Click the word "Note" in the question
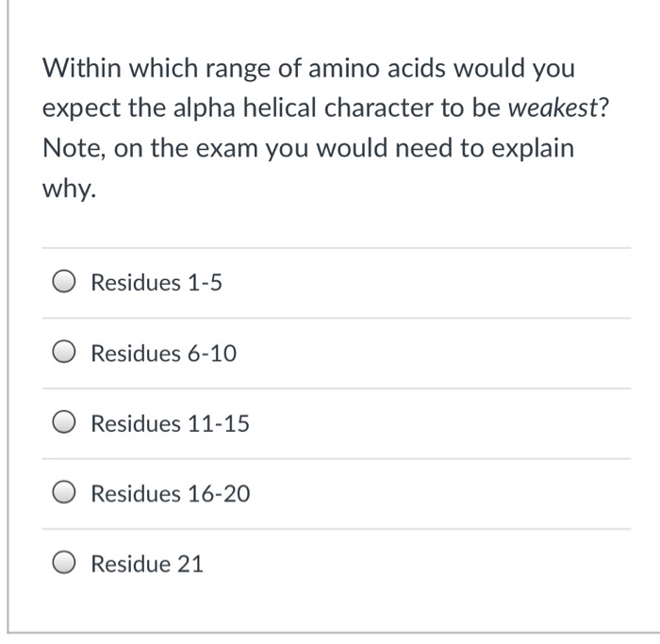660x644 pixels. click(69, 150)
